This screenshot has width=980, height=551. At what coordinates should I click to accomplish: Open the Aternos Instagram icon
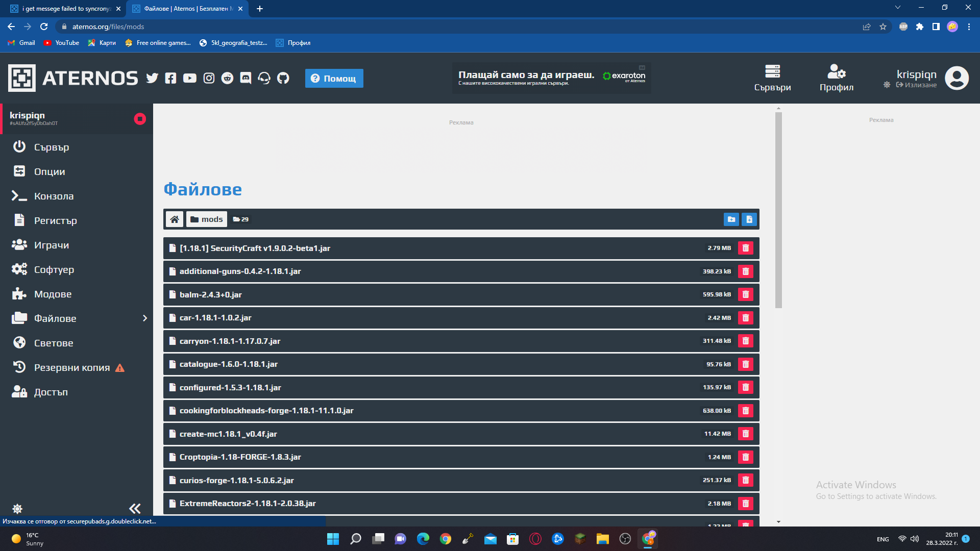click(x=209, y=78)
